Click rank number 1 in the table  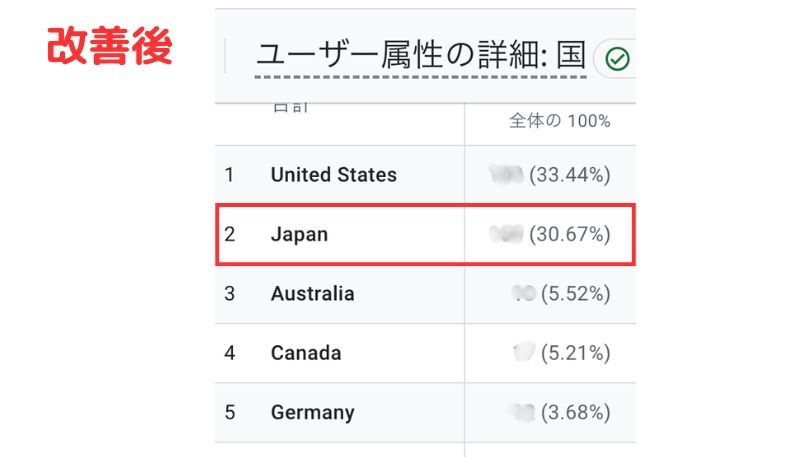pos(229,175)
